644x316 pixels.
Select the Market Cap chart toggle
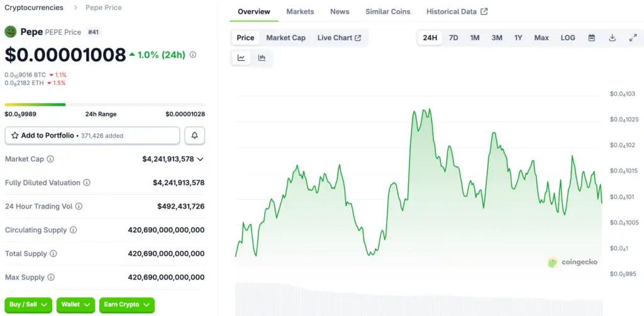286,38
